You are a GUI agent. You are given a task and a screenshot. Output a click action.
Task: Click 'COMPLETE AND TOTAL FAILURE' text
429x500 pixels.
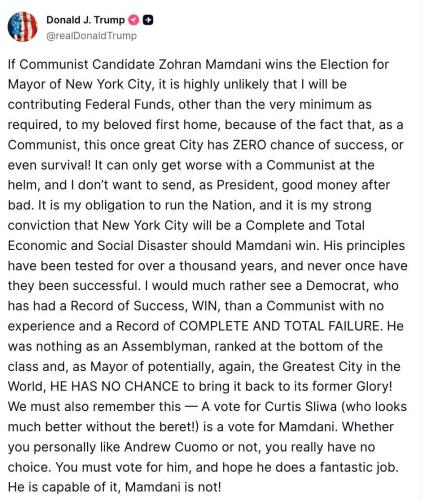click(x=279, y=326)
